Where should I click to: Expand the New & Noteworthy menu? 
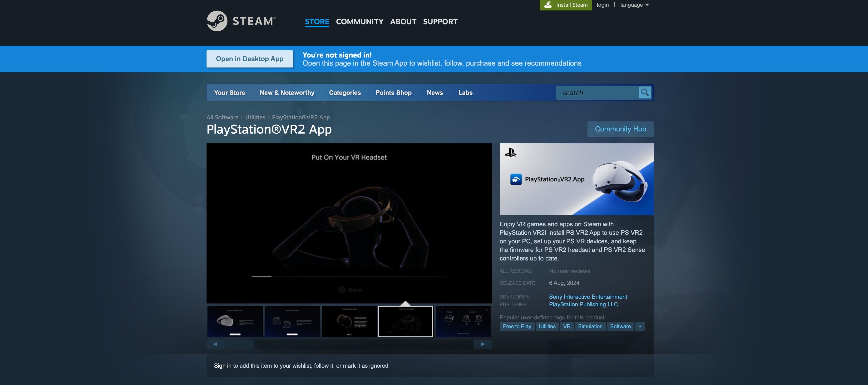coord(287,92)
